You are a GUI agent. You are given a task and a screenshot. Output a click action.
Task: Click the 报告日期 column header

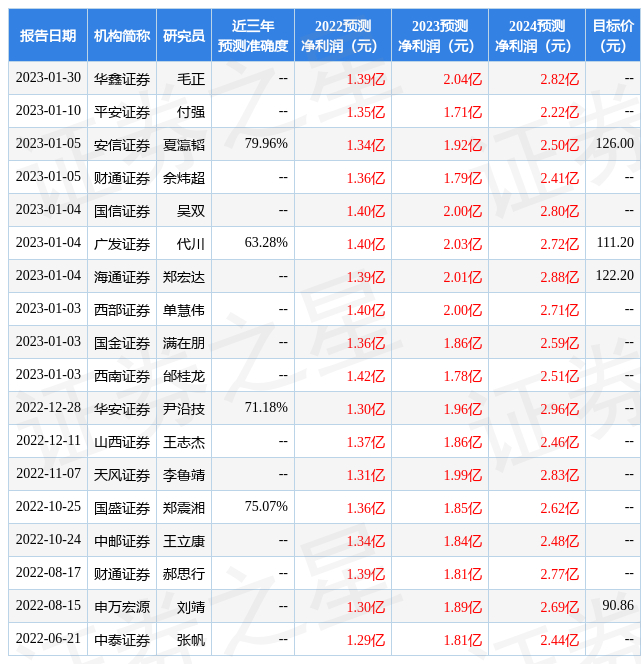[48, 36]
